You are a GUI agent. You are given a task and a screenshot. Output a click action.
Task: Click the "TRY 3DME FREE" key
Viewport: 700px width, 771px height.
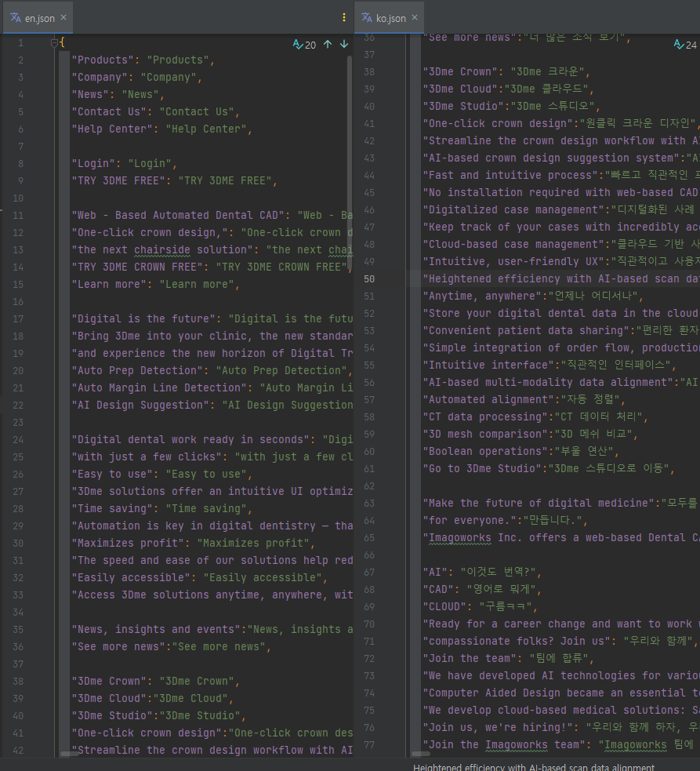pyautogui.click(x=118, y=180)
